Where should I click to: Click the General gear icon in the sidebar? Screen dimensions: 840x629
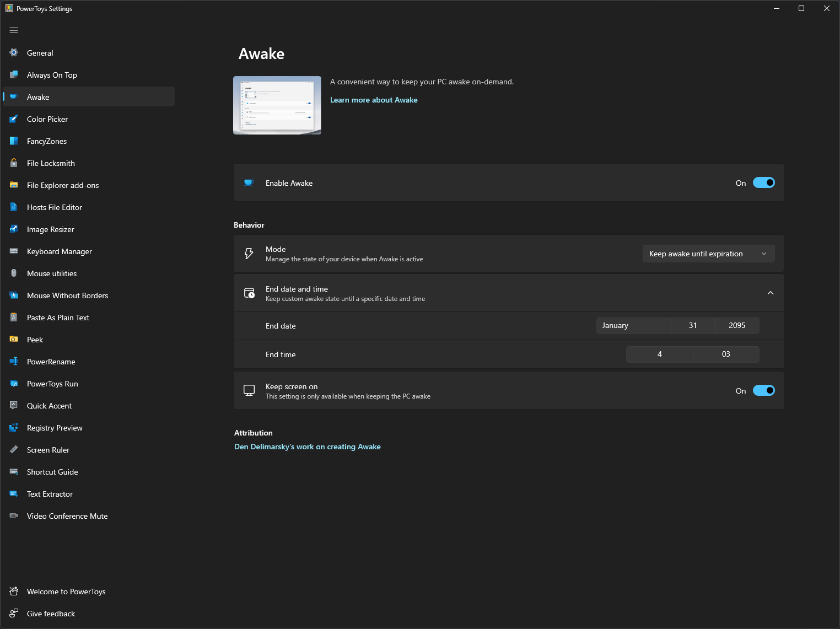[14, 52]
